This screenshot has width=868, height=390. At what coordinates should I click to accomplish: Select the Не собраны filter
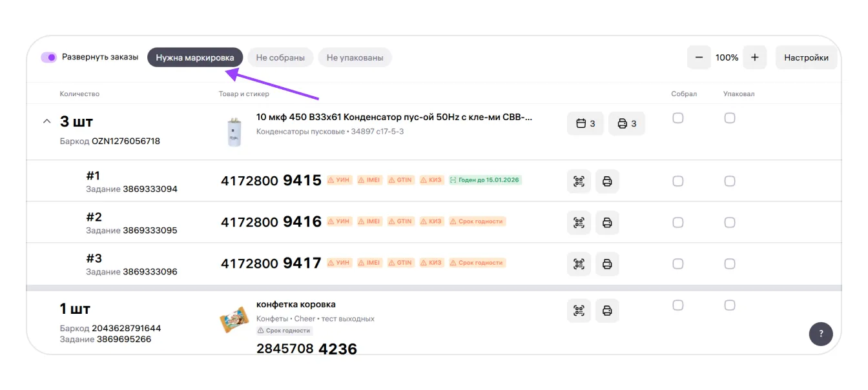click(280, 57)
